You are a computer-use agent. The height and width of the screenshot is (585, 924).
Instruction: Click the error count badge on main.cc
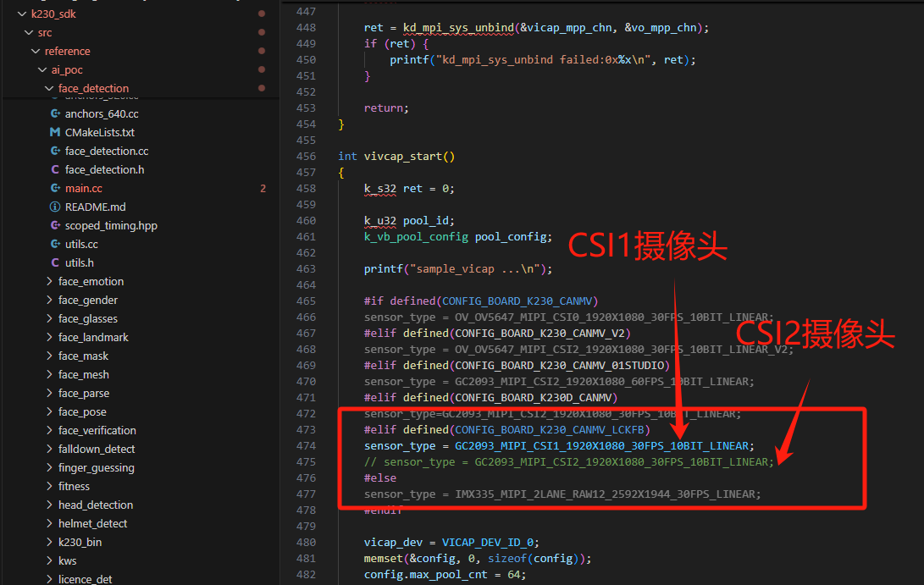tap(263, 188)
